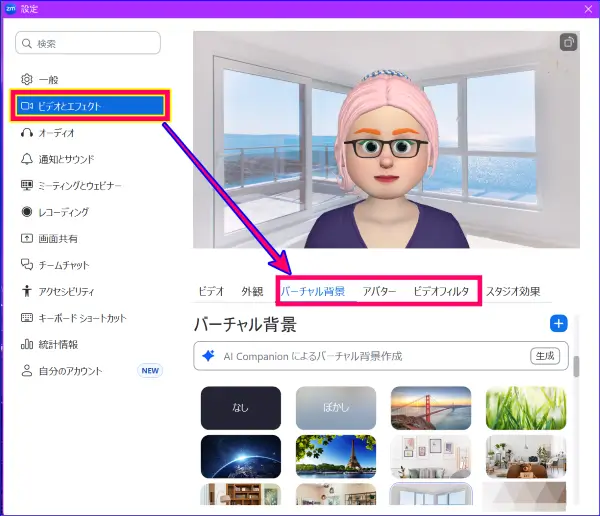This screenshot has width=600, height=516.
Task: Open the Audio headphones icon
Action: [26, 132]
